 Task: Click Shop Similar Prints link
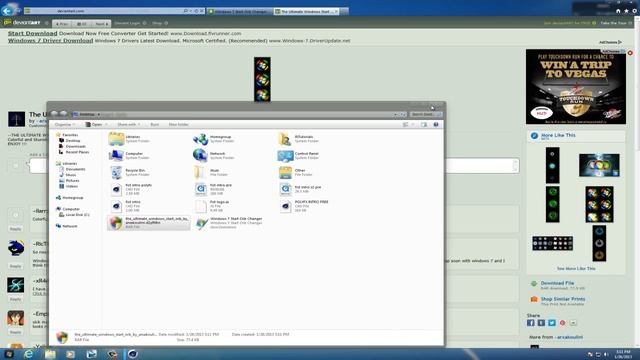click(x=563, y=299)
